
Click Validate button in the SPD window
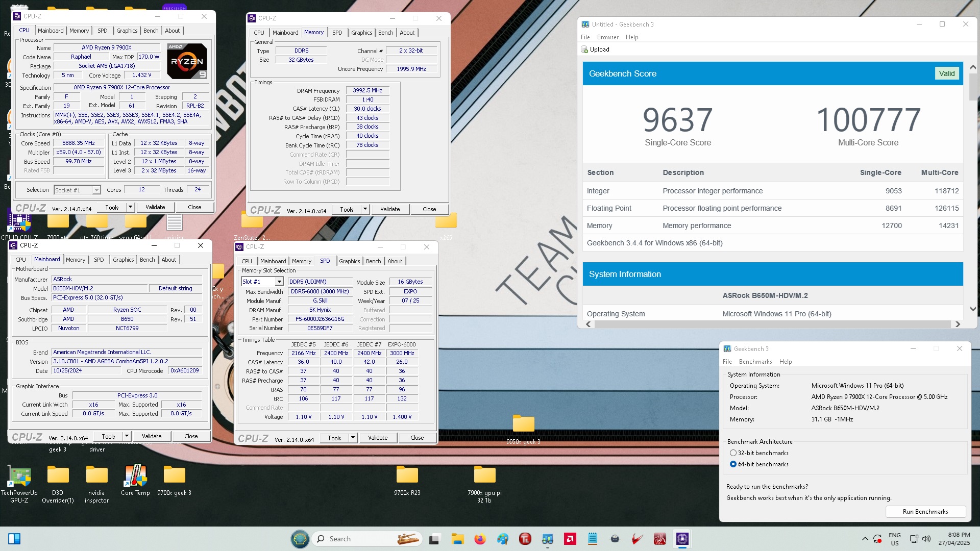tap(378, 438)
